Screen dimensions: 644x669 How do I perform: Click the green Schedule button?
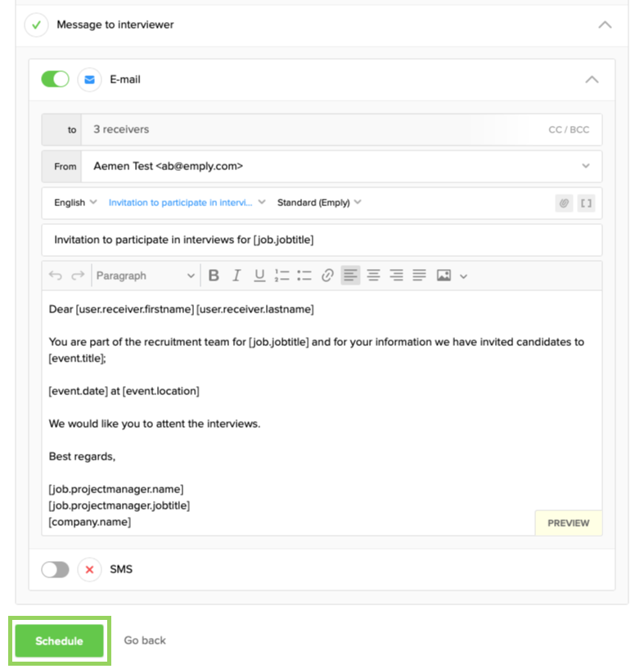(x=59, y=641)
